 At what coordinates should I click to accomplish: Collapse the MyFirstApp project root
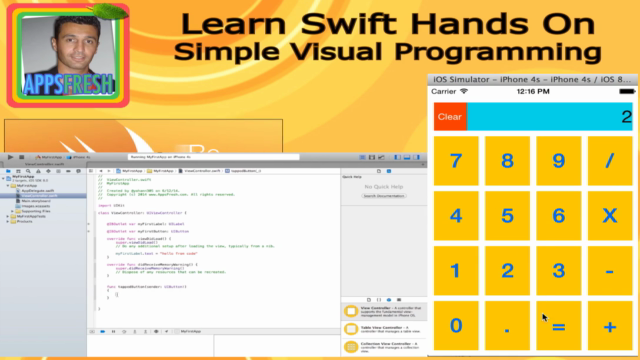(3, 178)
